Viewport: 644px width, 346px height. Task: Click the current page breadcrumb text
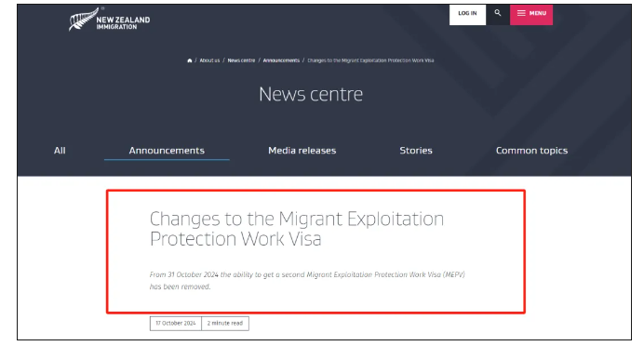[370, 60]
